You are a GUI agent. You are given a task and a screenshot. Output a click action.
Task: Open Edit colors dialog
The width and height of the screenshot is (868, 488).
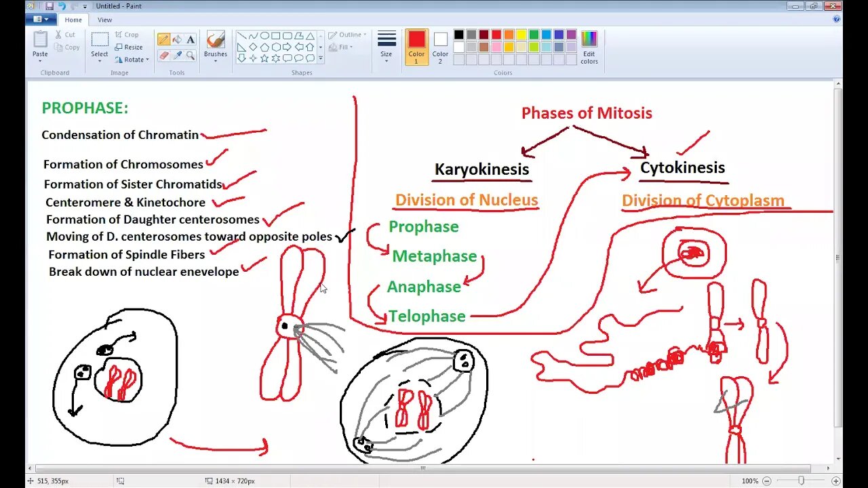pos(589,47)
